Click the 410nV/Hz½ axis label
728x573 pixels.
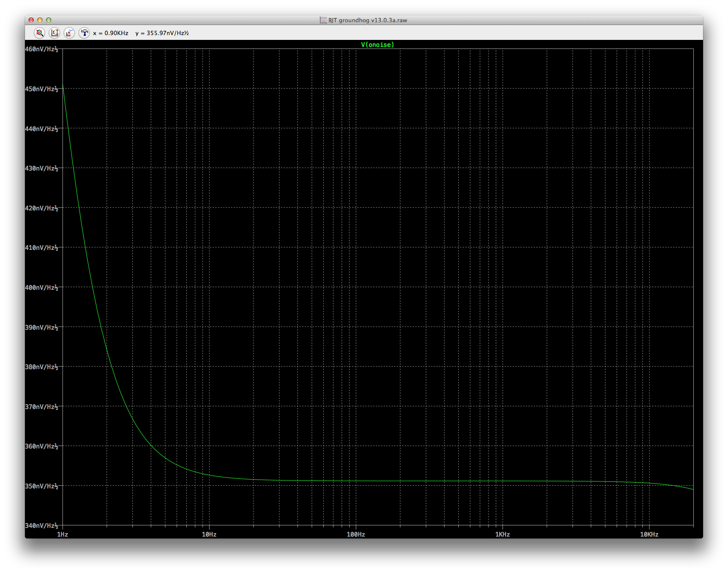42,248
